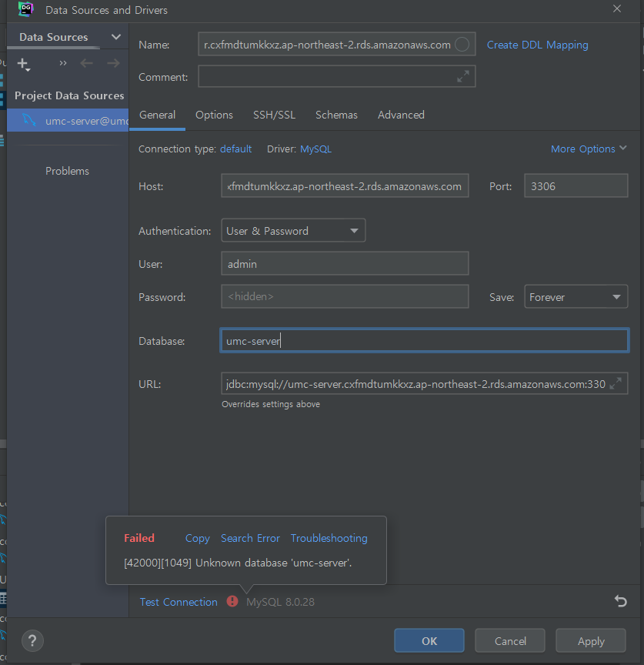Click the 'Overrides settings above' hint text
Image resolution: width=644 pixels, height=665 pixels.
(x=271, y=404)
